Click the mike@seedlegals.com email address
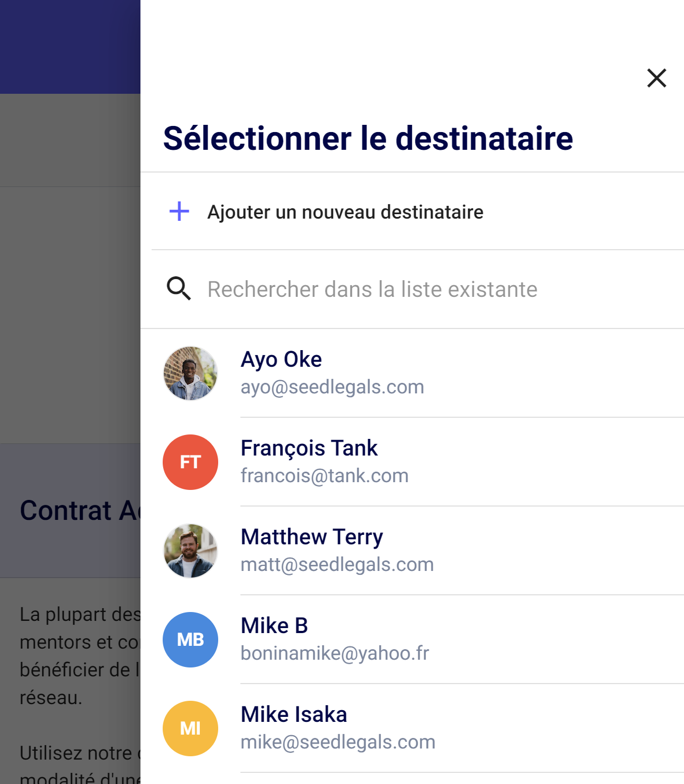 [x=338, y=742]
